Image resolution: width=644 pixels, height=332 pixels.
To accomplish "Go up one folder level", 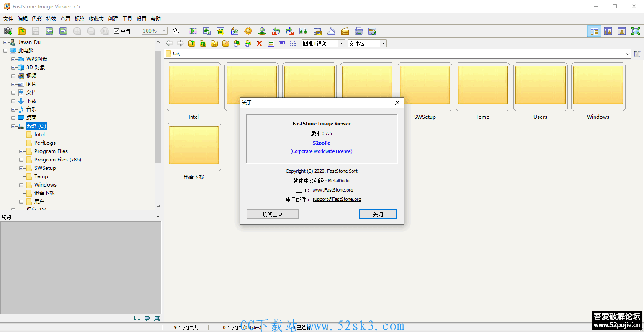I will tap(192, 43).
